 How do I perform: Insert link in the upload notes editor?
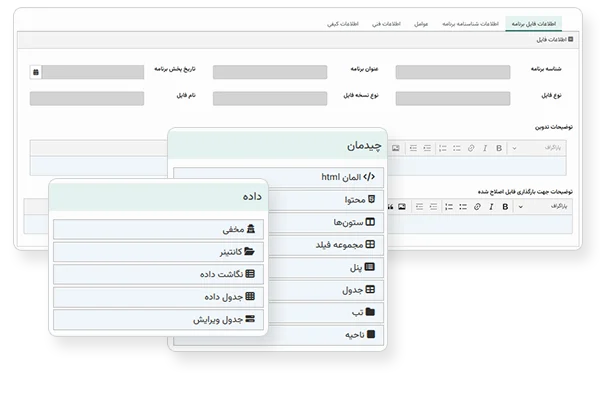[x=477, y=207]
